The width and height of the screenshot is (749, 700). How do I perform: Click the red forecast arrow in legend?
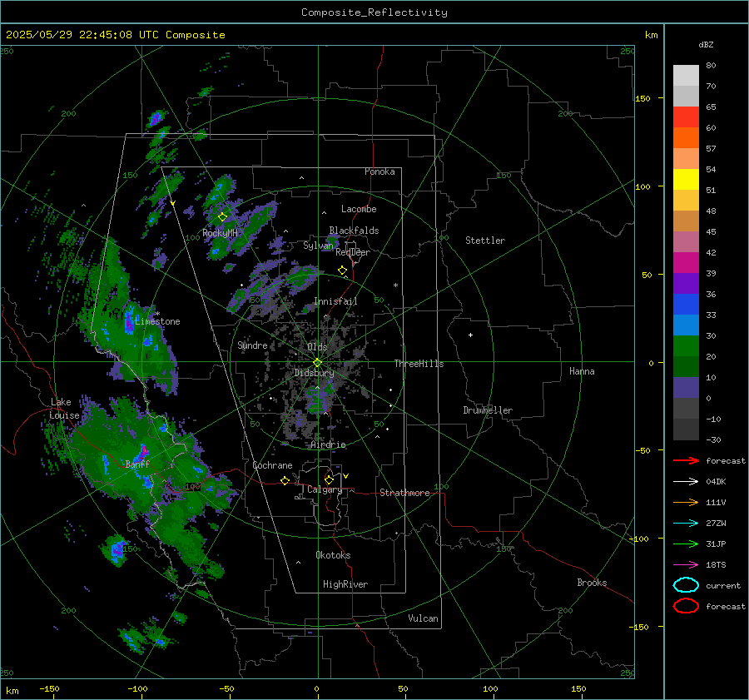point(686,460)
